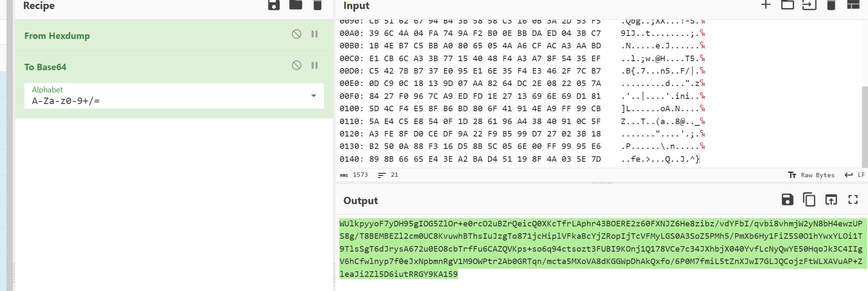This screenshot has height=291, width=868.
Task: Expand the Alphabet dropdown arrow
Action: click(x=314, y=96)
